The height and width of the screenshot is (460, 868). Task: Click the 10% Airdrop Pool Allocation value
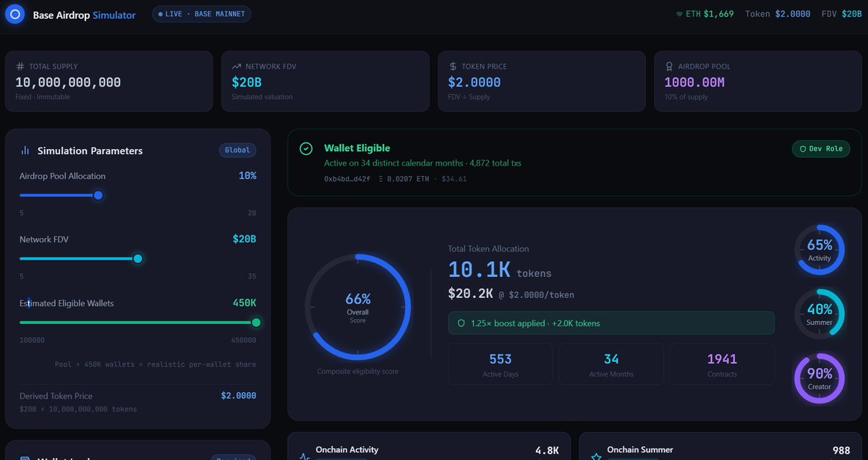(247, 176)
